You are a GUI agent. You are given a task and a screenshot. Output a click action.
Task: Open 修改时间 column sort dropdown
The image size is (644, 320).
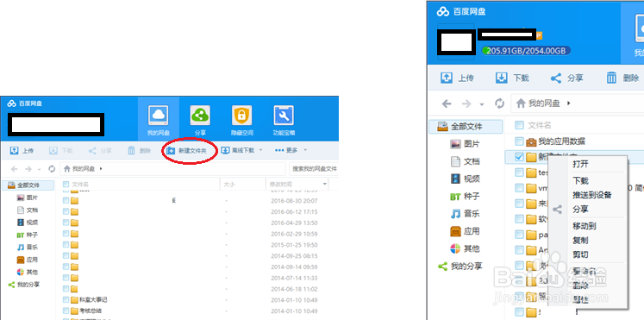coord(325,185)
